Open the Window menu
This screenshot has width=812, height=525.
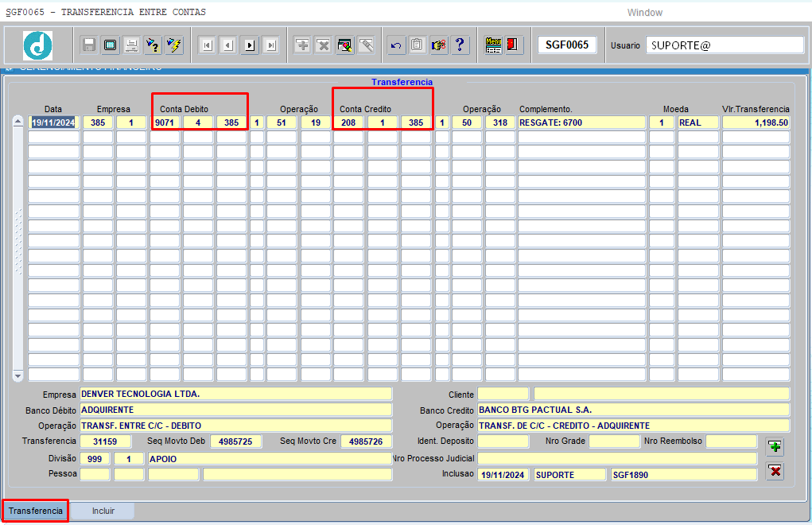click(644, 13)
